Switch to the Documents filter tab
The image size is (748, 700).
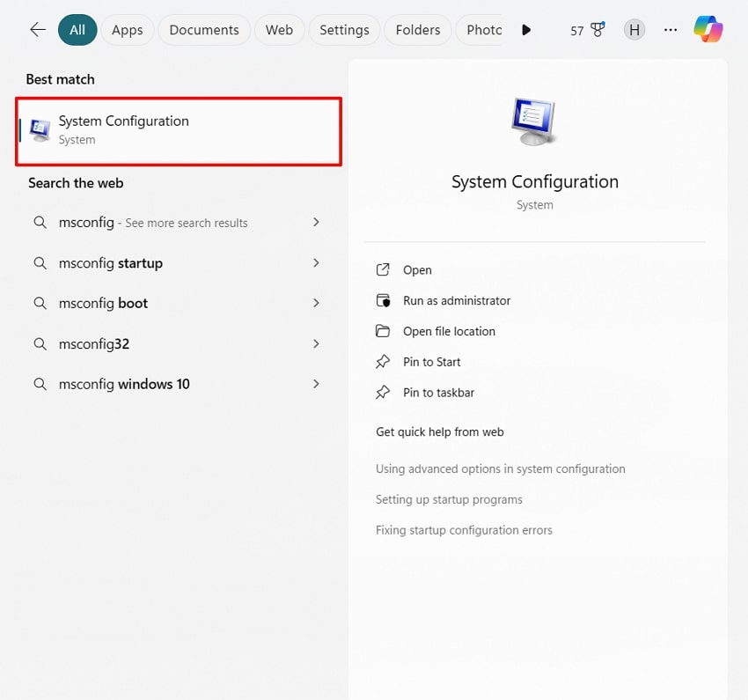(204, 29)
